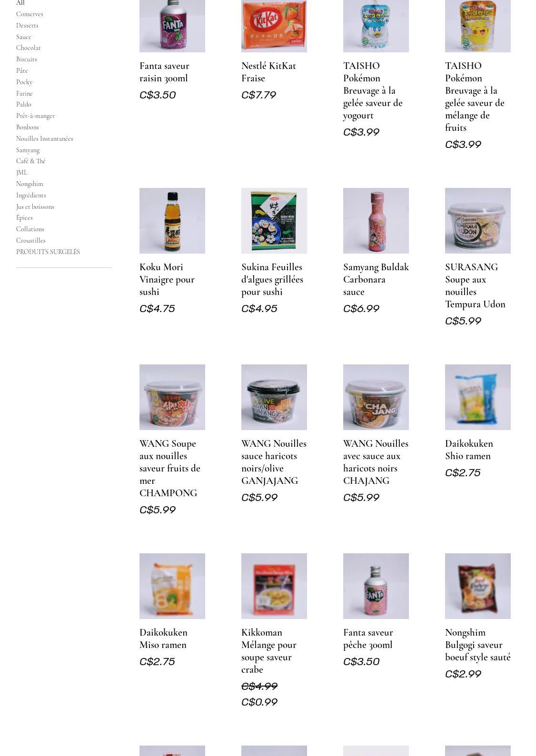Open the Koku Mori Vinaigre bottle thumbnail
This screenshot has height=756, width=536.
(x=172, y=221)
